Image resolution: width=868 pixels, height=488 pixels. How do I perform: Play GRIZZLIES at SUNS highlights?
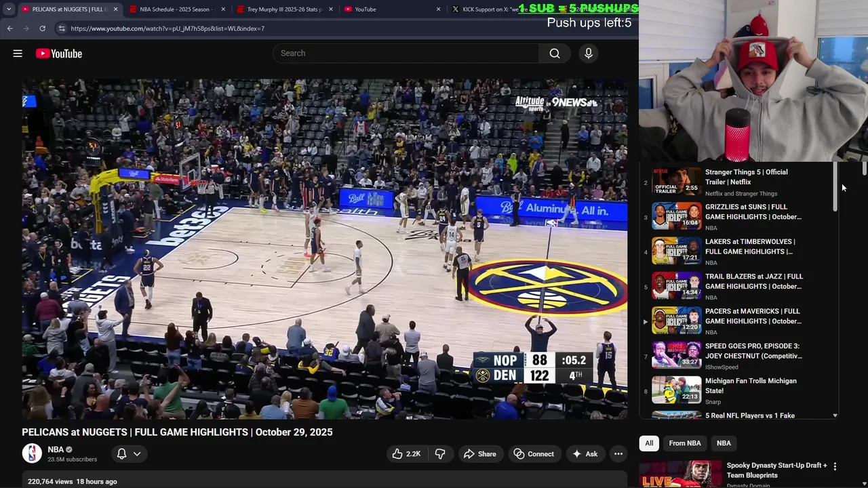[753, 211]
